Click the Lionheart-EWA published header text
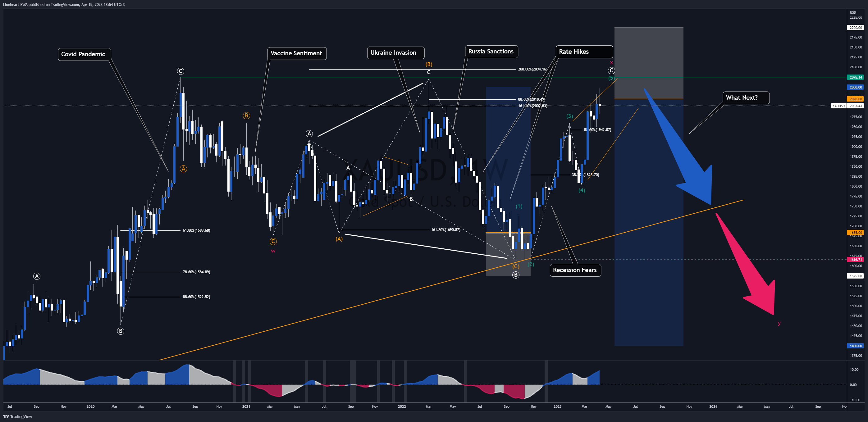The width and height of the screenshot is (868, 422). click(x=64, y=4)
